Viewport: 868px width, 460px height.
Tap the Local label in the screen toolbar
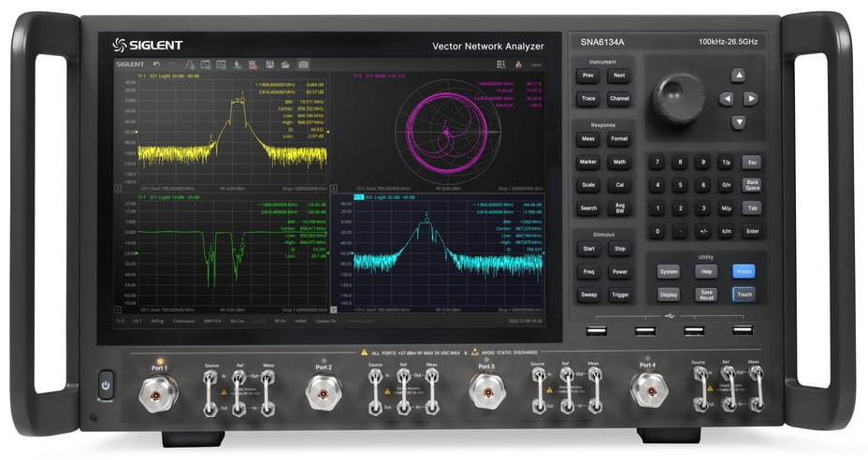click(536, 65)
